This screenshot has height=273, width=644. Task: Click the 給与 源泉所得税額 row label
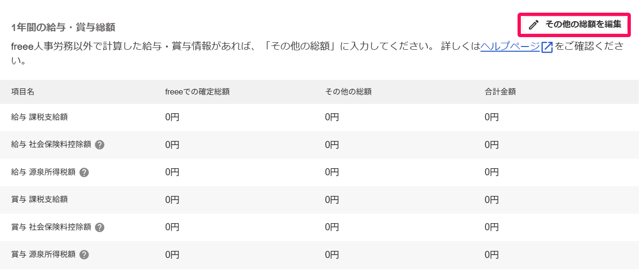coord(43,172)
